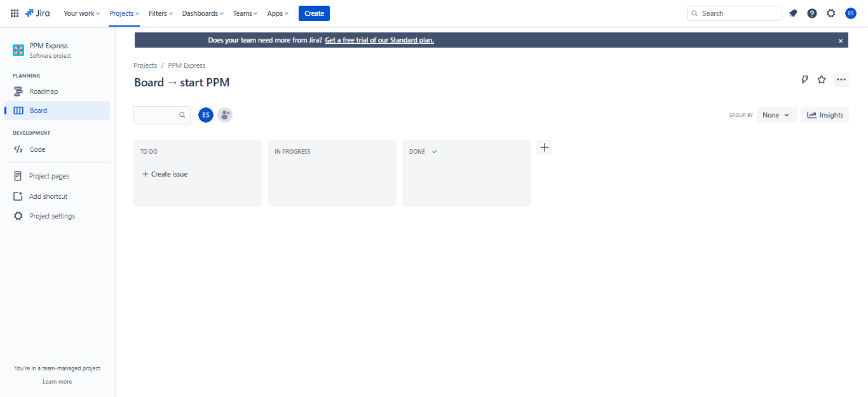Click the Learn more link
Viewport: 868px width, 397px height.
tap(57, 382)
